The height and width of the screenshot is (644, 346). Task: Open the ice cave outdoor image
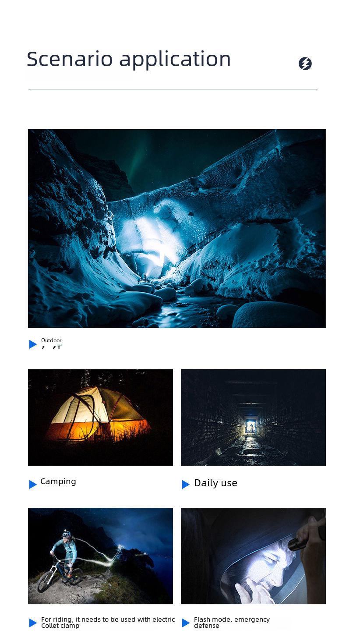[177, 228]
